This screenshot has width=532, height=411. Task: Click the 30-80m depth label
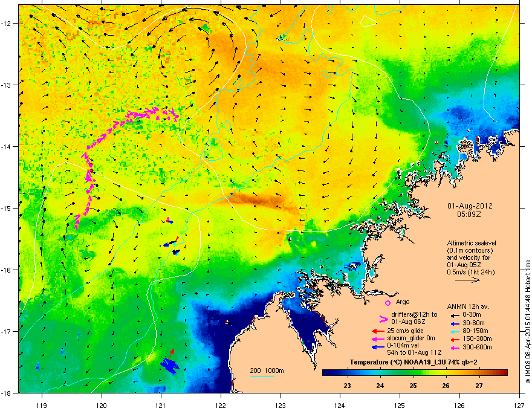473,323
